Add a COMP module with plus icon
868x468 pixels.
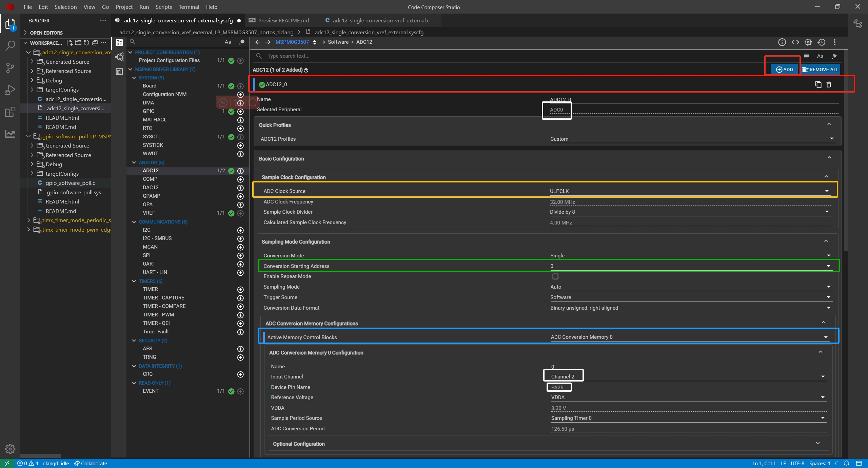(240, 179)
